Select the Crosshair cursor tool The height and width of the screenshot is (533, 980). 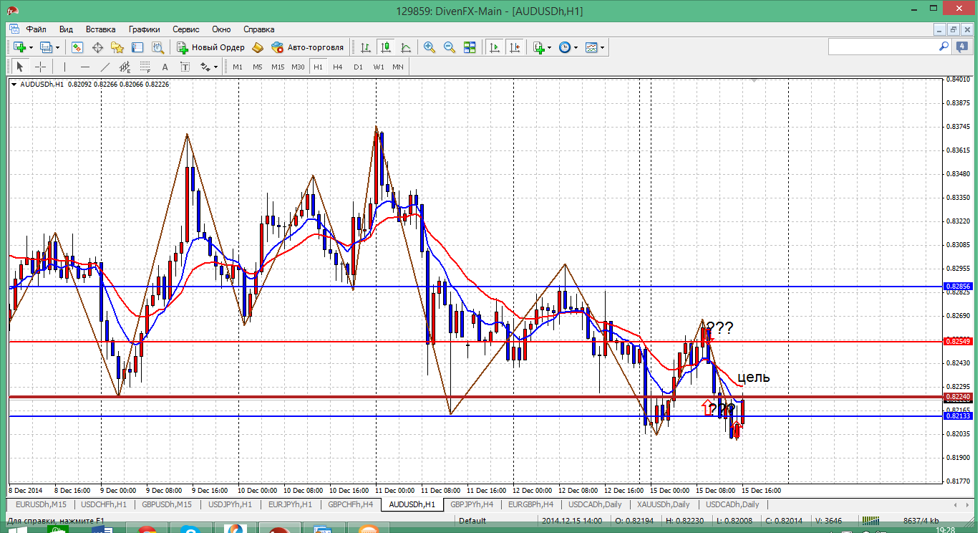[41, 67]
